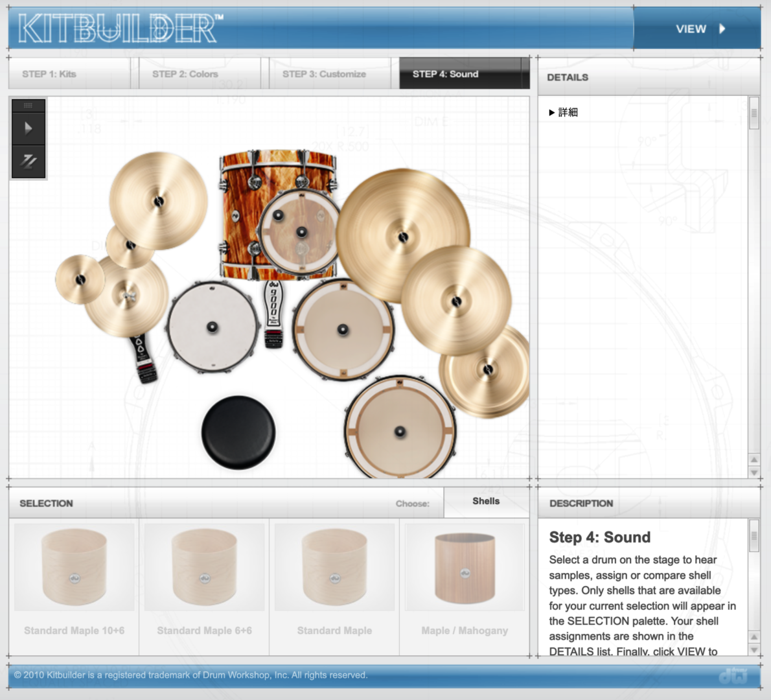Select the white snare drum

(213, 327)
